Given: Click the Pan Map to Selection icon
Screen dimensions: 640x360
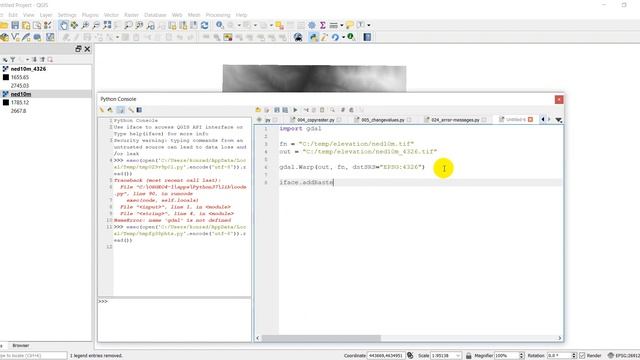Looking at the screenshot, I should point(74,25).
